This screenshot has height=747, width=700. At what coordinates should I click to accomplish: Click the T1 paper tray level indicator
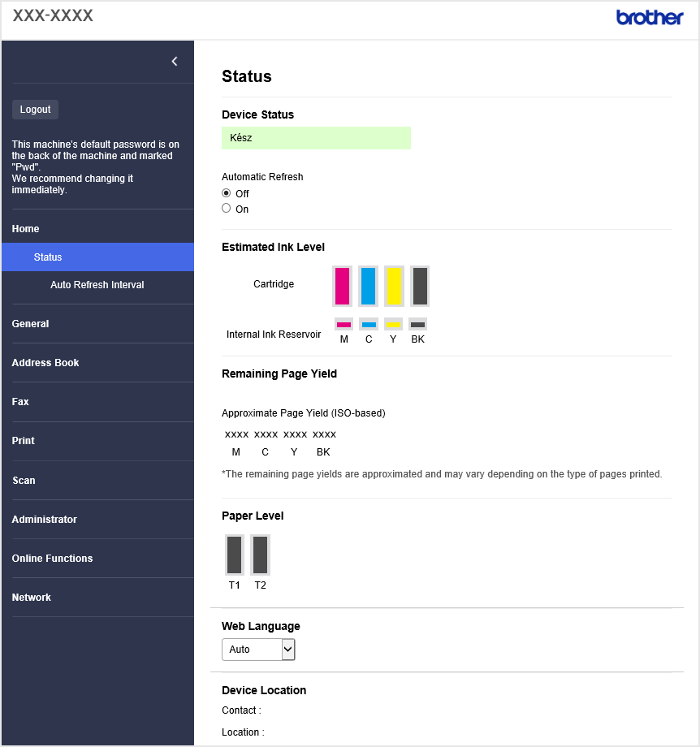235,555
